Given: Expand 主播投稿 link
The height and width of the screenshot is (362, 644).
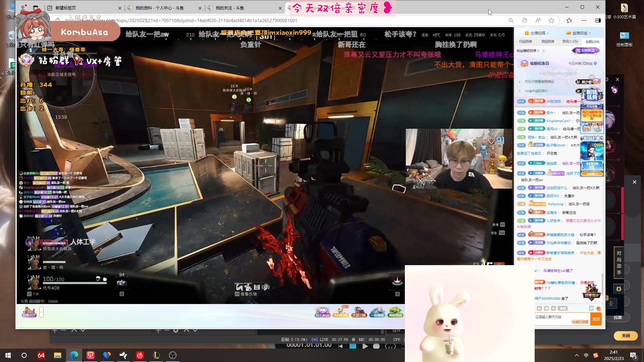Looking at the screenshot, I should point(537,33).
